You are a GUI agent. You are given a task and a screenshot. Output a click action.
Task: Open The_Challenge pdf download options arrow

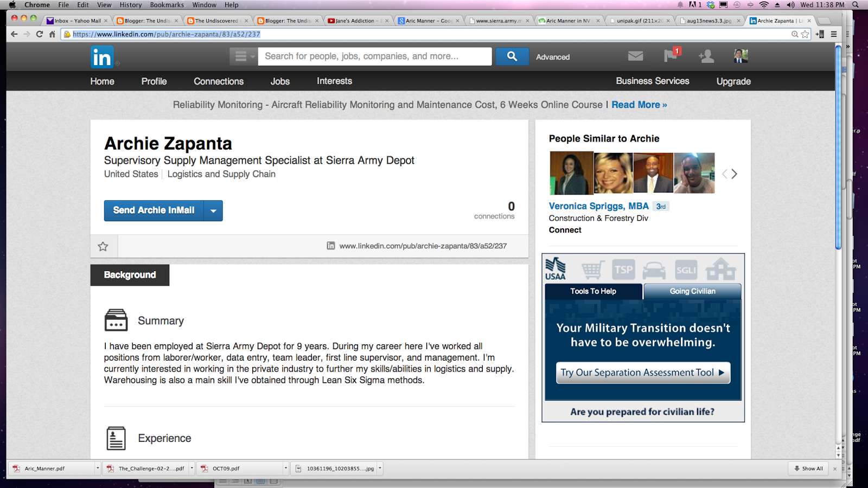(x=192, y=468)
